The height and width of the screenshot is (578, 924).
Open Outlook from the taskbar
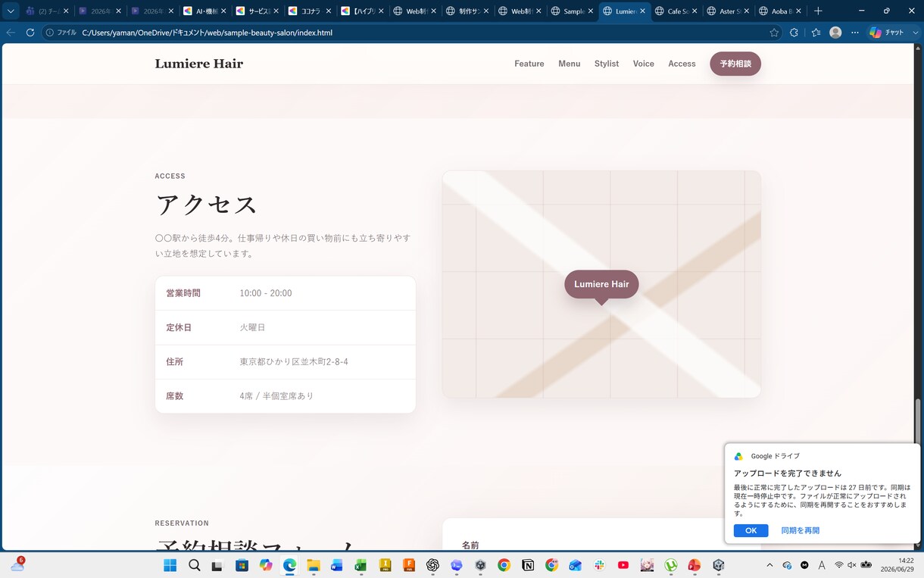576,565
